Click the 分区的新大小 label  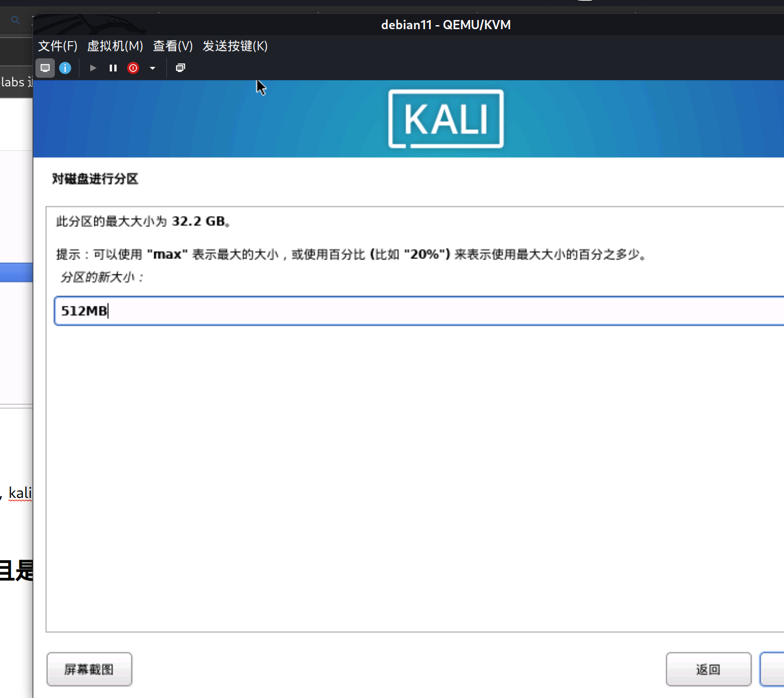coord(102,277)
